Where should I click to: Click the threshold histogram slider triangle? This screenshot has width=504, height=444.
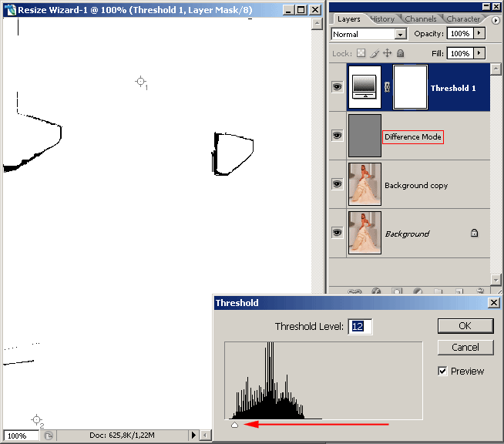tap(235, 425)
